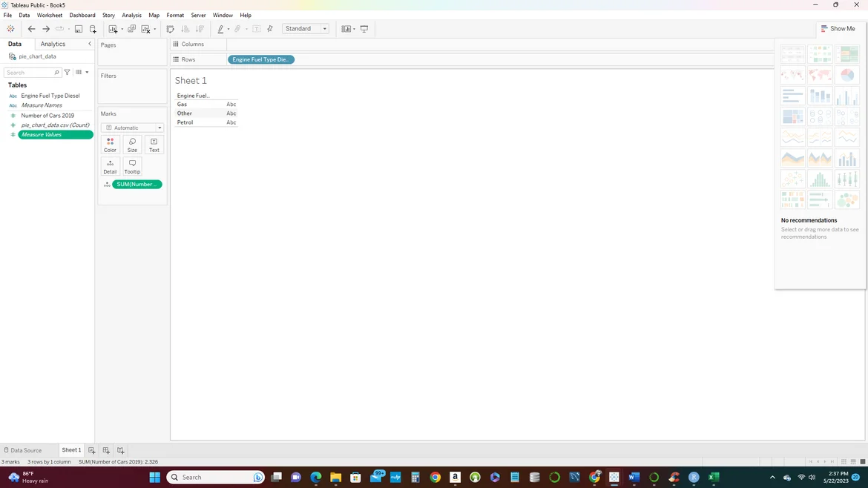Click the Tooltip card in Marks

[x=132, y=166]
